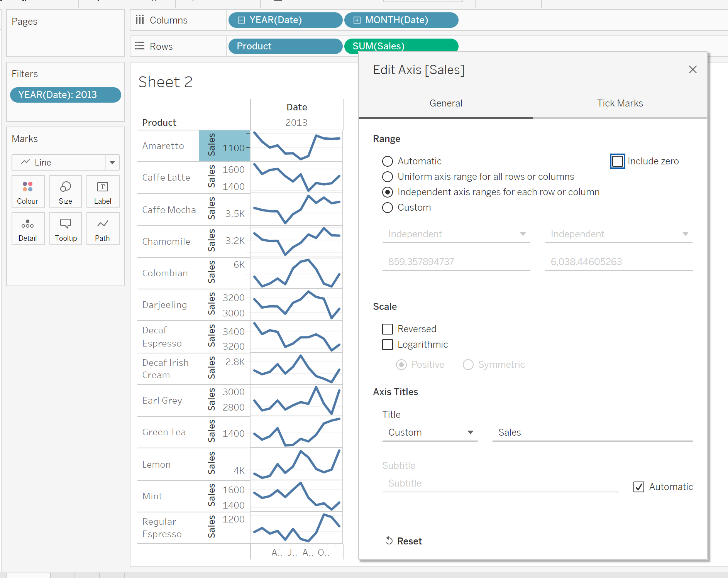Viewport: 728px width, 578px height.
Task: Close the Edit Axis dialog
Action: coord(692,69)
